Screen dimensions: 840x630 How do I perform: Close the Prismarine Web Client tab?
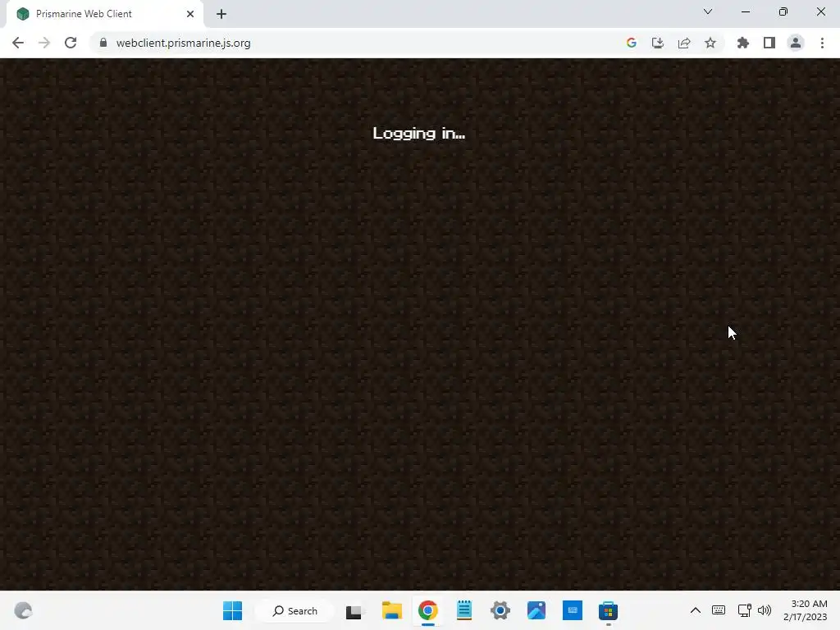pyautogui.click(x=190, y=14)
